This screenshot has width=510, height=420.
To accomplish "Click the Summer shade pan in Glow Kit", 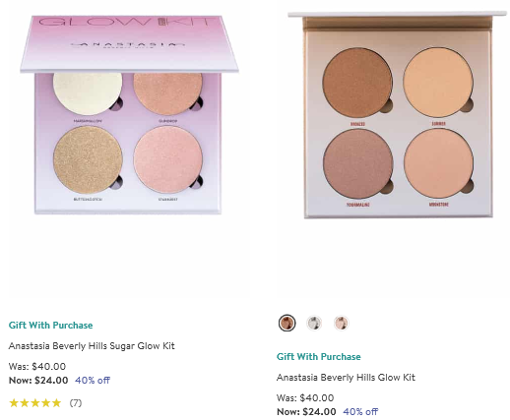I will (438, 82).
